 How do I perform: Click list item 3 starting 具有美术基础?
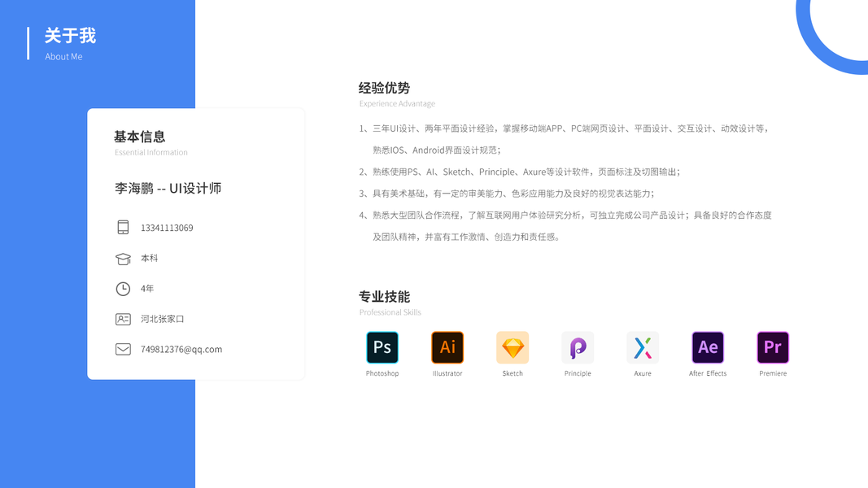coord(507,193)
